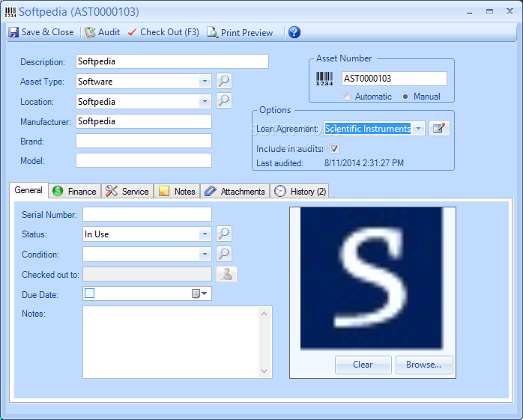
Task: Click Notes scrollbar down arrow
Action: (264, 371)
